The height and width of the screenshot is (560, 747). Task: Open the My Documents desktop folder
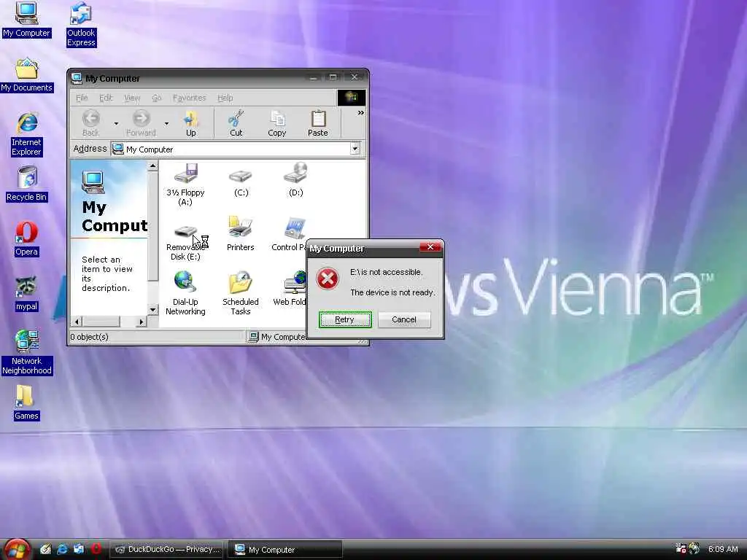[27, 75]
